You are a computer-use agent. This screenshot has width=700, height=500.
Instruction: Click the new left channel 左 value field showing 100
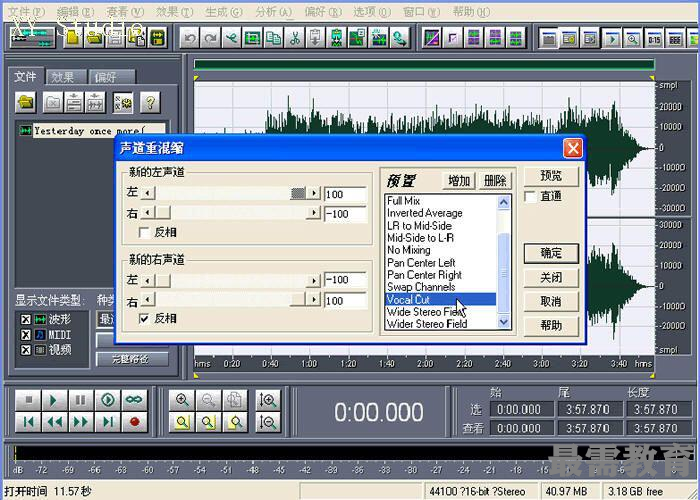coord(345,194)
